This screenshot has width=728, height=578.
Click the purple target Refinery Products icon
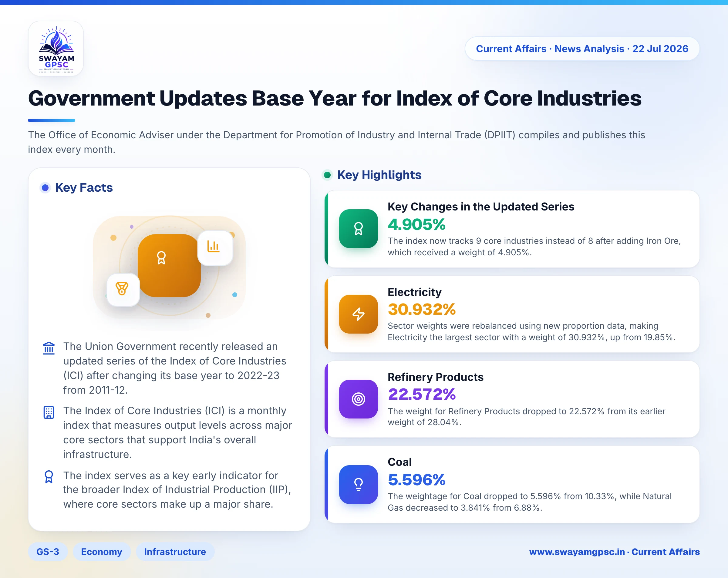click(358, 399)
